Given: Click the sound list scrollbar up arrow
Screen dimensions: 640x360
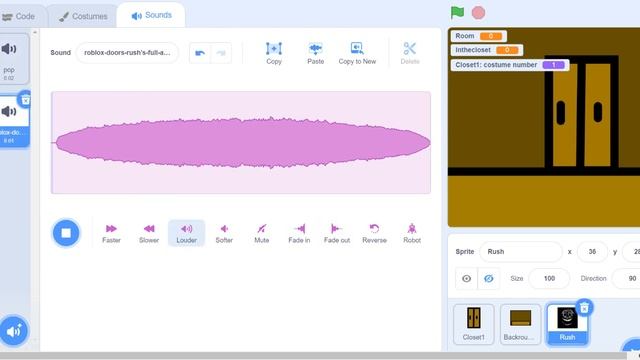Looking at the screenshot, I should [35, 32].
